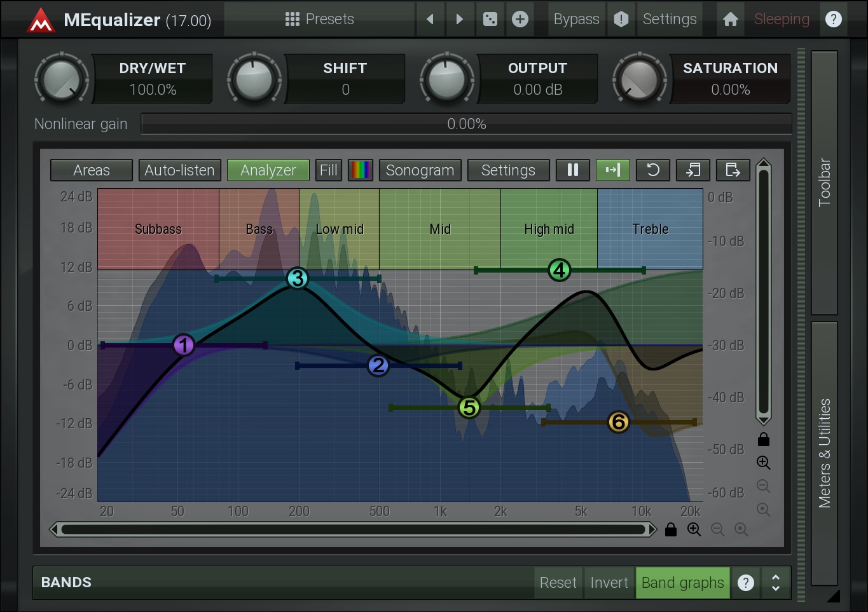
Task: Click the reset undo arrow icon
Action: point(653,170)
